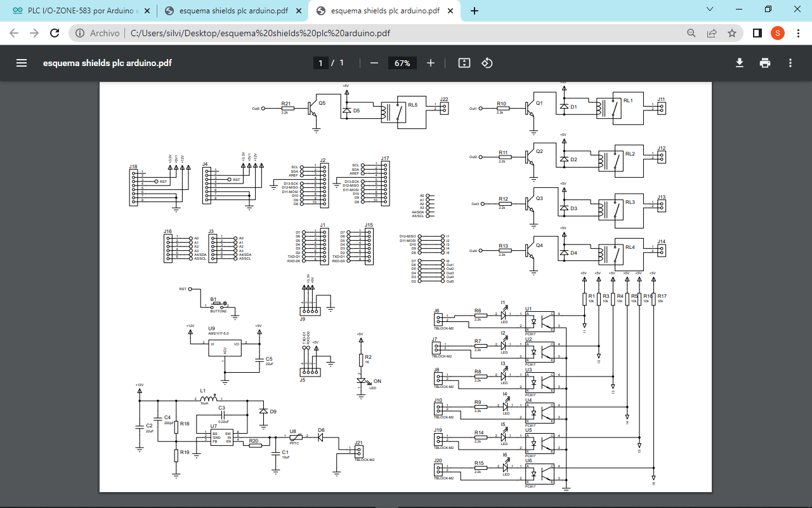Viewport: 812px width, 508px height.
Task: Expand the tab search dropdown arrow
Action: click(710, 10)
